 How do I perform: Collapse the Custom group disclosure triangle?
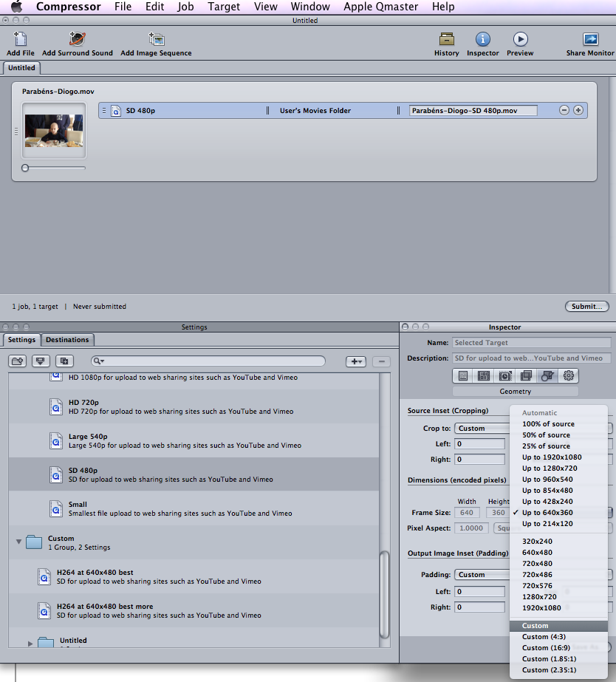18,540
